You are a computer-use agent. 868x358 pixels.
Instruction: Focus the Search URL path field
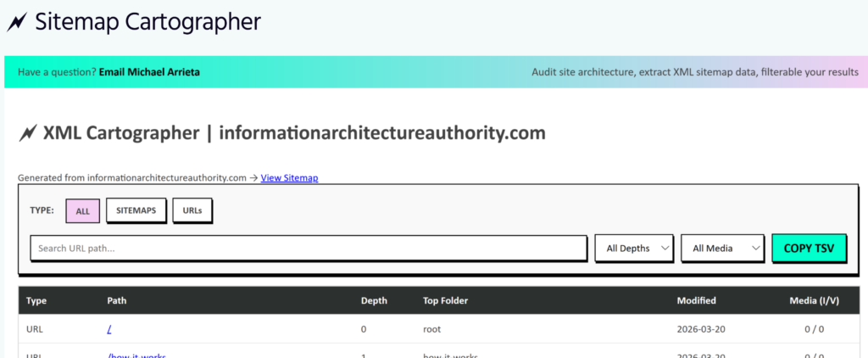pyautogui.click(x=309, y=249)
